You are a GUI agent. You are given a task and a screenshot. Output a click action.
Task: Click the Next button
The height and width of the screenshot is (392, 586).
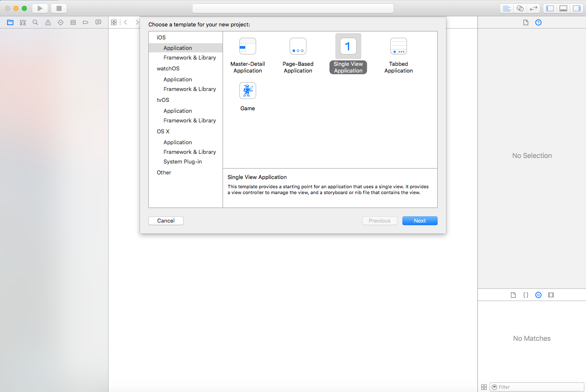tap(420, 221)
